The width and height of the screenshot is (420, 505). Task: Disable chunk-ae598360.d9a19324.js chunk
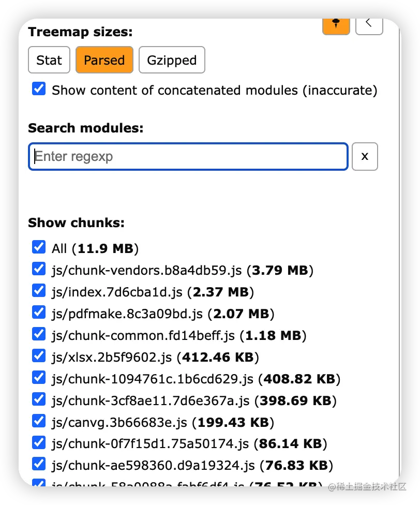[39, 464]
